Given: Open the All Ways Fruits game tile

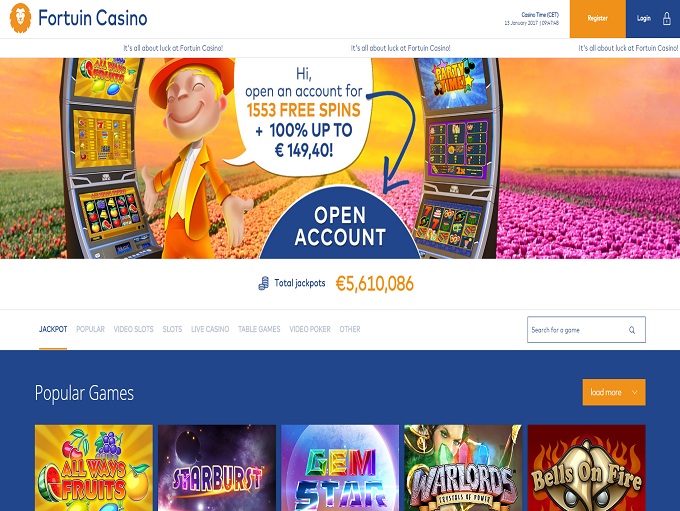Looking at the screenshot, I should 94,468.
